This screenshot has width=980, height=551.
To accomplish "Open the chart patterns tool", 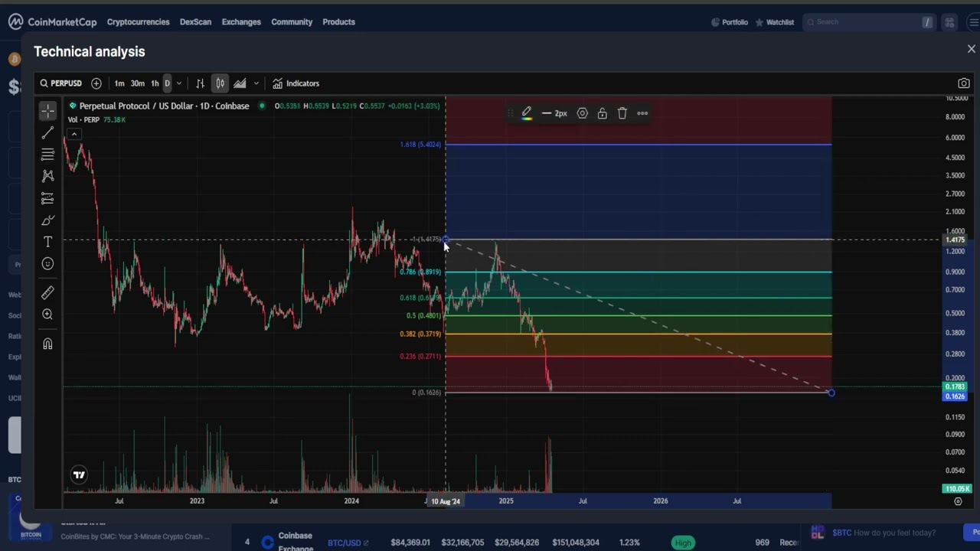I will click(x=47, y=176).
